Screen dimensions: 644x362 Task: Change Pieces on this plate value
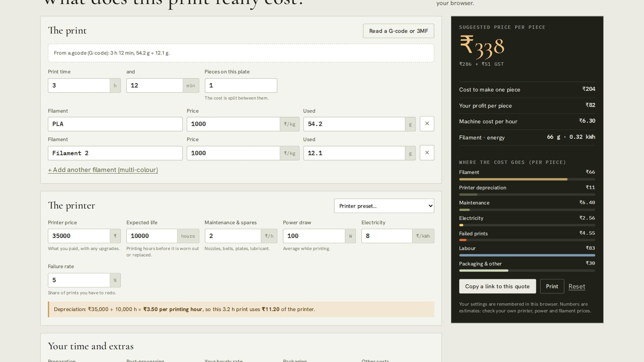(241, 85)
